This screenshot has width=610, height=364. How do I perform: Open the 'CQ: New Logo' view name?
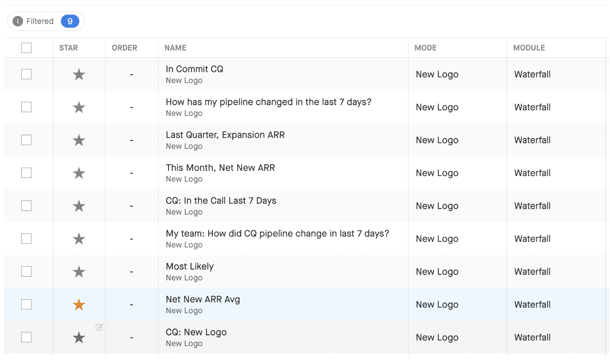click(x=196, y=332)
